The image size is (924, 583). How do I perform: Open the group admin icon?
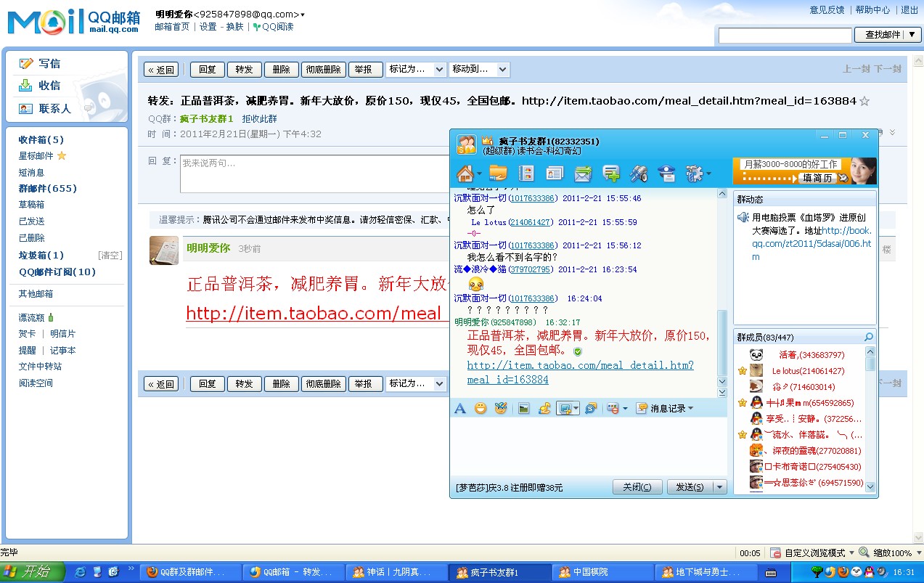point(666,173)
